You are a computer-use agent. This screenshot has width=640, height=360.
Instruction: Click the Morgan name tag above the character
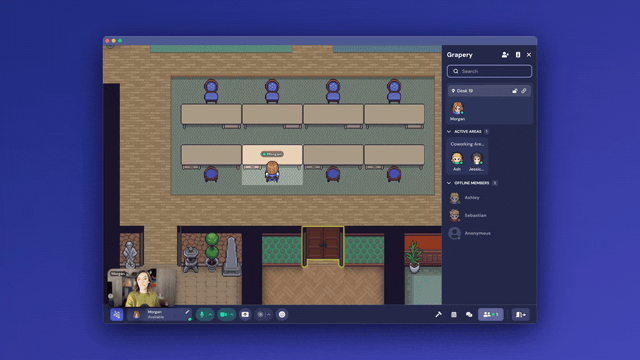272,154
